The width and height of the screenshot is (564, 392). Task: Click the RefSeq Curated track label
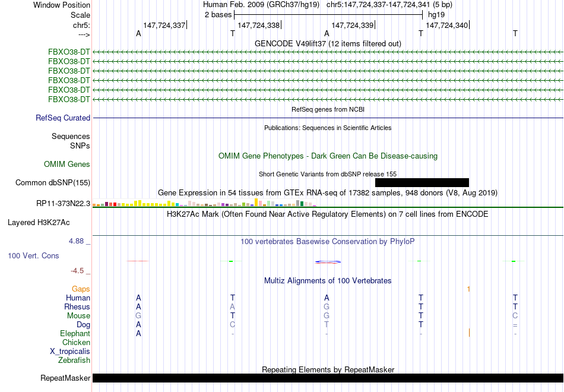[x=63, y=118]
